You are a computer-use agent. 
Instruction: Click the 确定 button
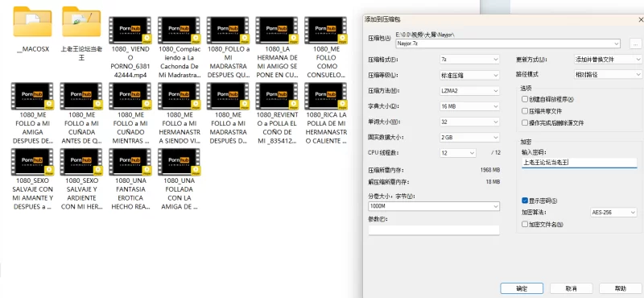tap(522, 288)
